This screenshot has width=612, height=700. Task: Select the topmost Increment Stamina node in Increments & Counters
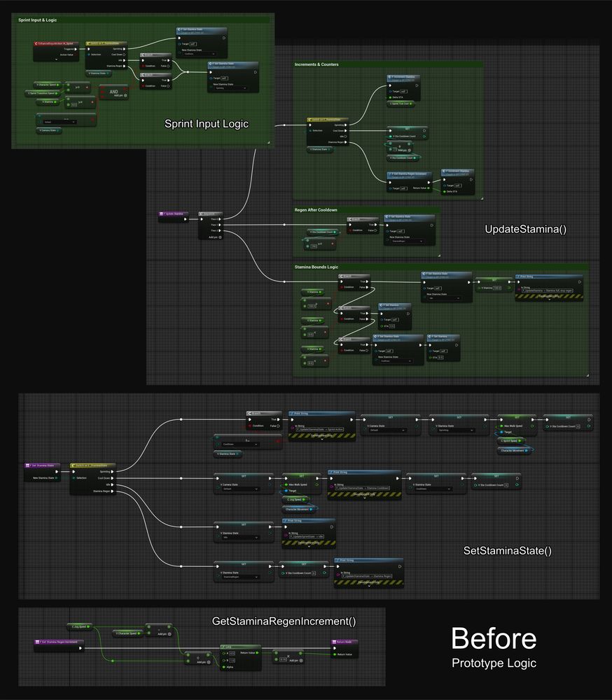tap(403, 87)
